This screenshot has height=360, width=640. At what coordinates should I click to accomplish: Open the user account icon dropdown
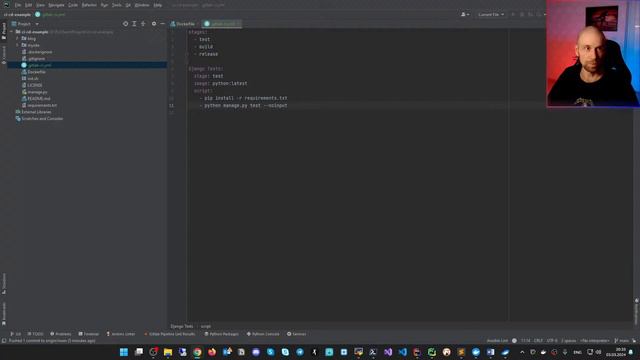465,14
